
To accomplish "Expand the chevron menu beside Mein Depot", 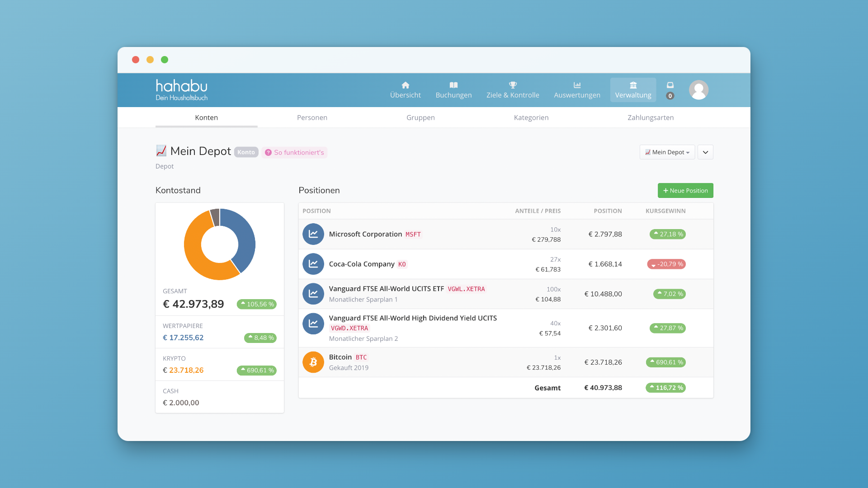I will tap(705, 152).
